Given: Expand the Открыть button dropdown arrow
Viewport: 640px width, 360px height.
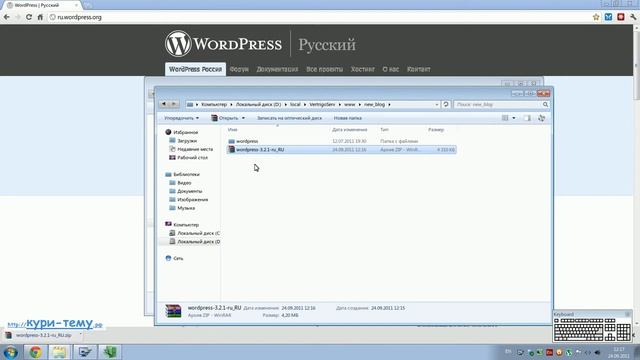Looking at the screenshot, I should (x=243, y=118).
